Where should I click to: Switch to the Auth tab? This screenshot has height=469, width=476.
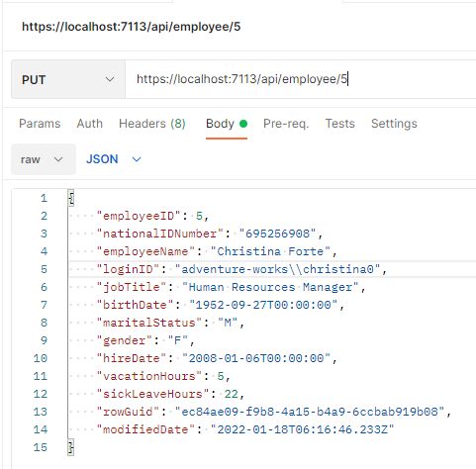point(90,124)
